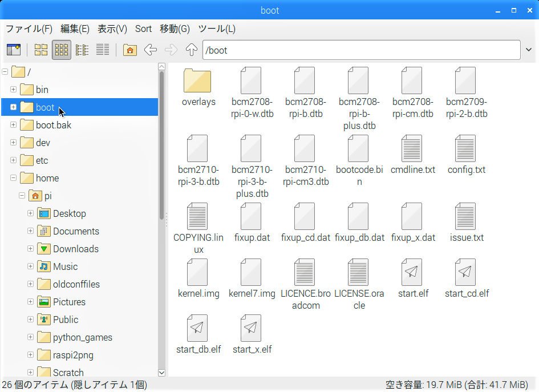Select bcm2708-rpi-b-plus.dtb file

358,80
